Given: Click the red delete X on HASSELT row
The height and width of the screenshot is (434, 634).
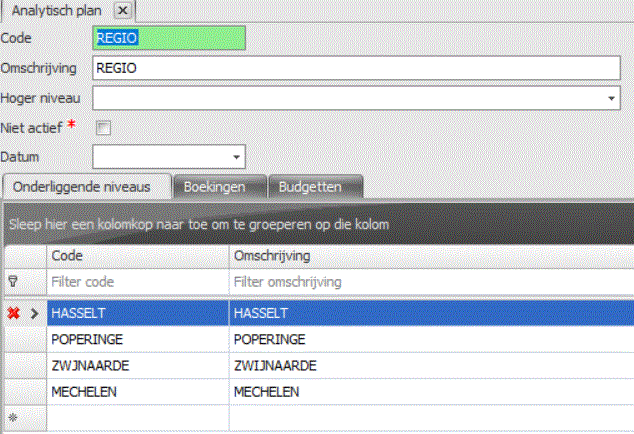Looking at the screenshot, I should tap(14, 314).
